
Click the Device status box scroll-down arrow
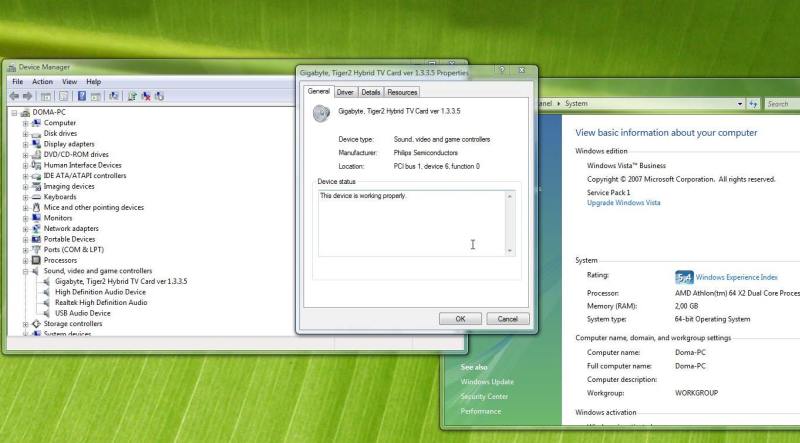pos(509,250)
